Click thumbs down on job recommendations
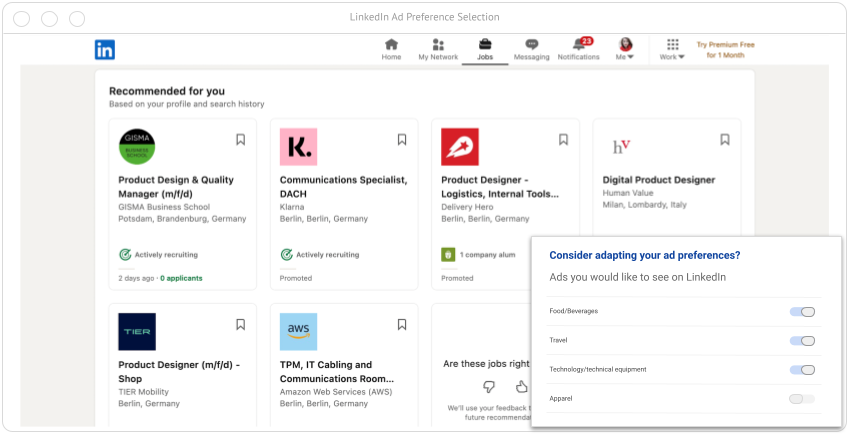Image resolution: width=850 pixels, height=435 pixels. pyautogui.click(x=489, y=387)
